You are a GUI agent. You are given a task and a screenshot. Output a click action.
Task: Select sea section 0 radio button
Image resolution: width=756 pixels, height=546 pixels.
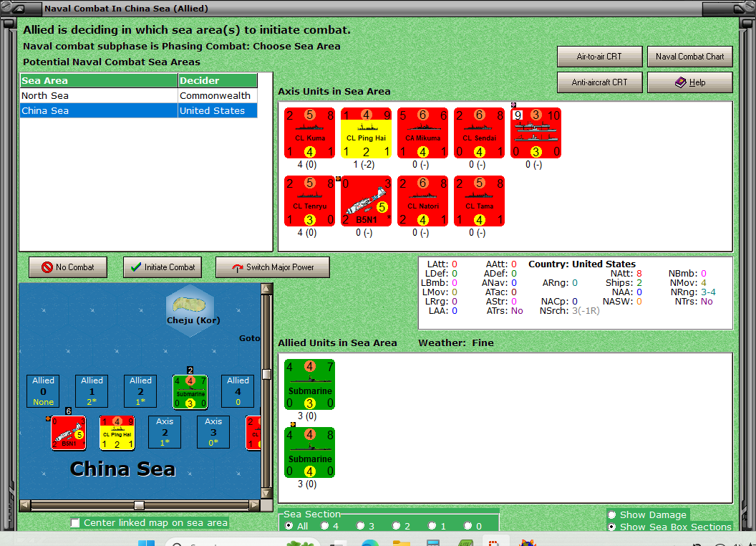tap(467, 526)
